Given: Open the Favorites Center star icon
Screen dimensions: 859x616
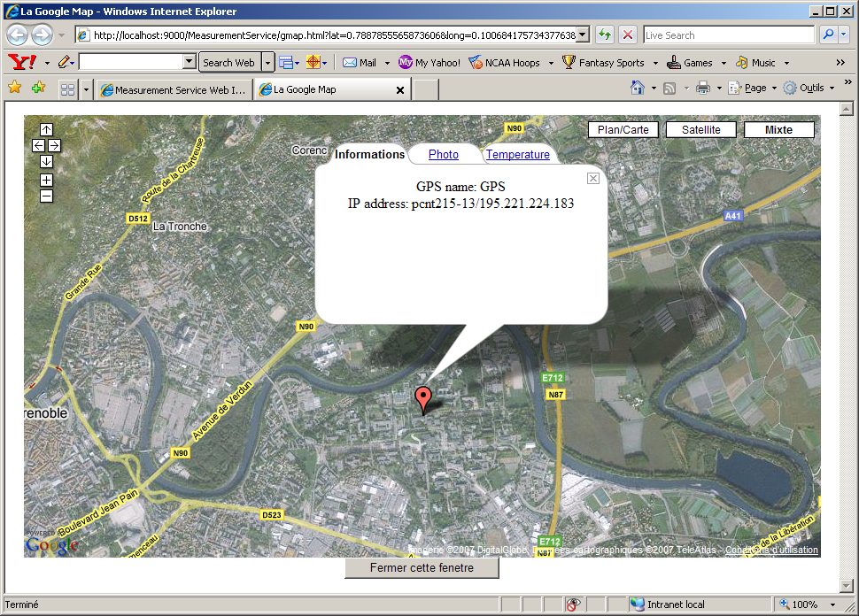Looking at the screenshot, I should point(15,88).
